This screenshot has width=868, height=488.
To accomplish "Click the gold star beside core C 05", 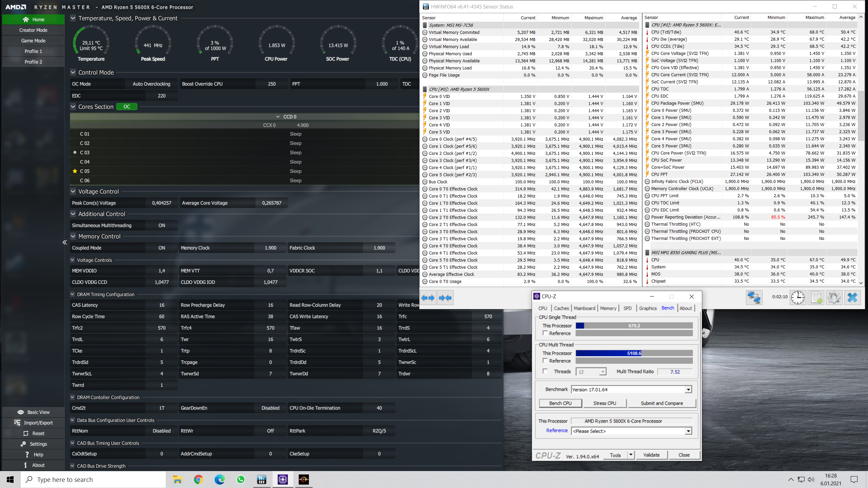I will (75, 171).
